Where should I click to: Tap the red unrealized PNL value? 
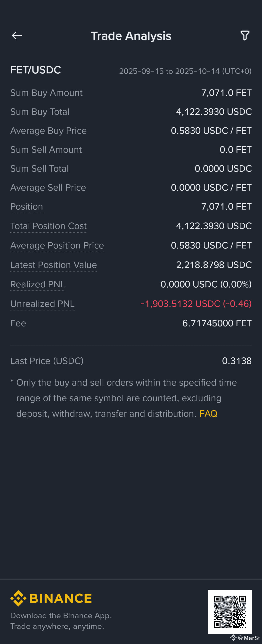click(196, 304)
